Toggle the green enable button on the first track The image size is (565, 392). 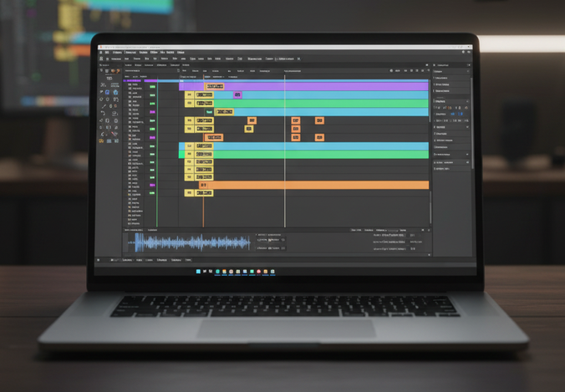click(153, 85)
